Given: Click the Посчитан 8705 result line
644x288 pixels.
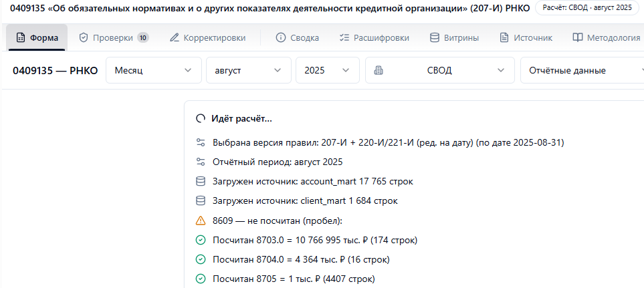Looking at the screenshot, I should click(x=294, y=279).
